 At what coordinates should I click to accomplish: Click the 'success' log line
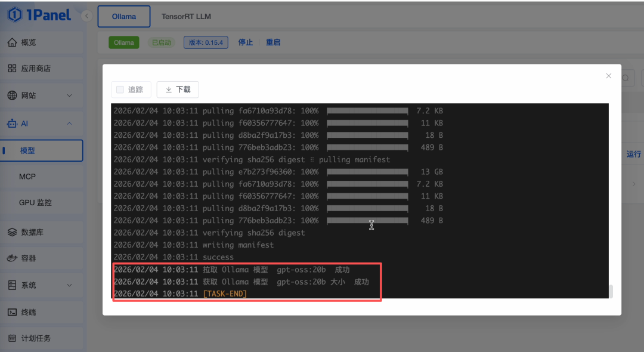coord(174,257)
